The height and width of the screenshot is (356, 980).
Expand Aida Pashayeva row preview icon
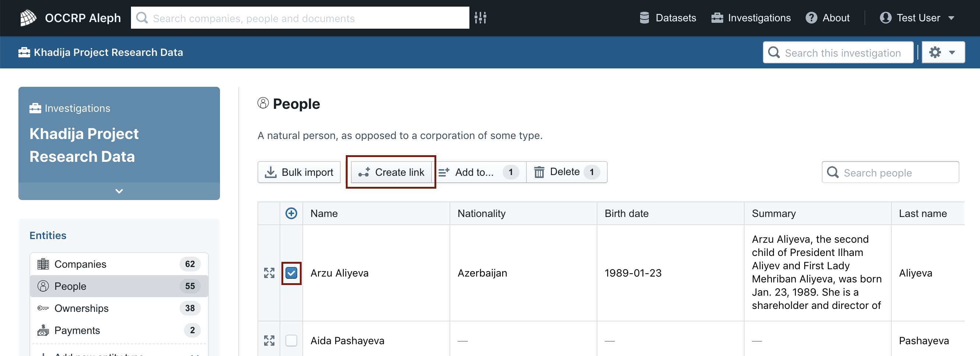pos(269,341)
